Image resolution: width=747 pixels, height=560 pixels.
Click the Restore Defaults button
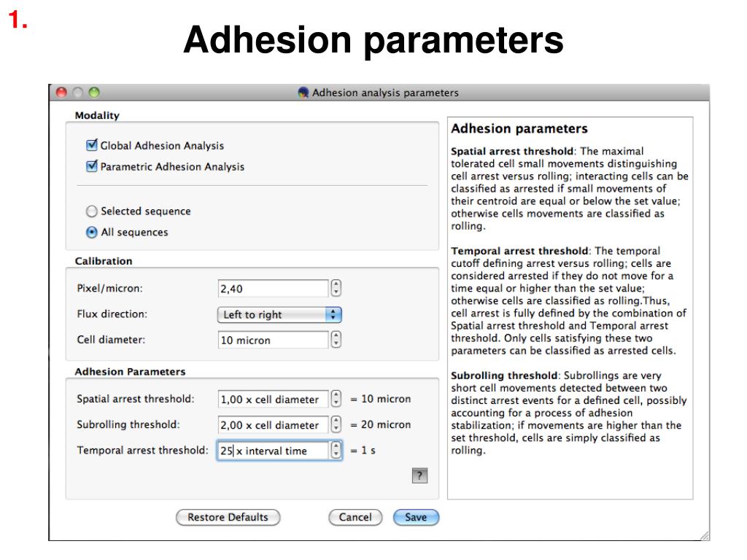pyautogui.click(x=228, y=517)
